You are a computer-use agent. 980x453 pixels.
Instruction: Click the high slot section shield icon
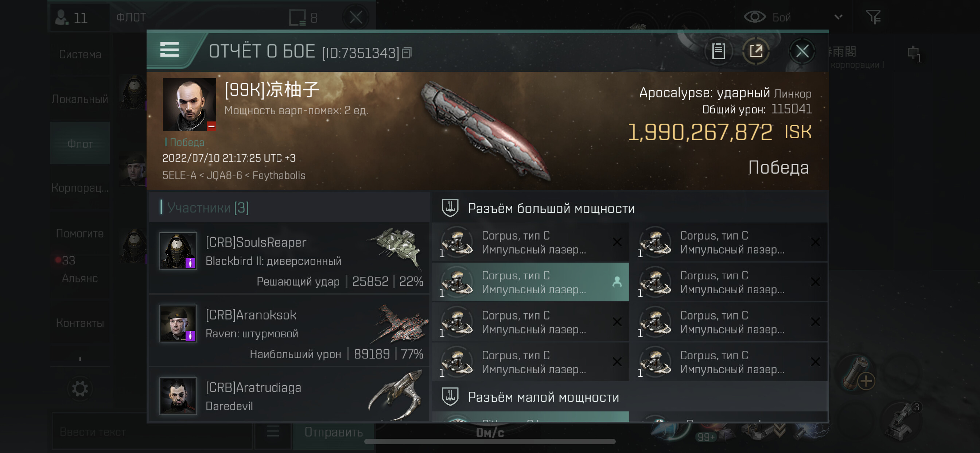[x=450, y=208]
